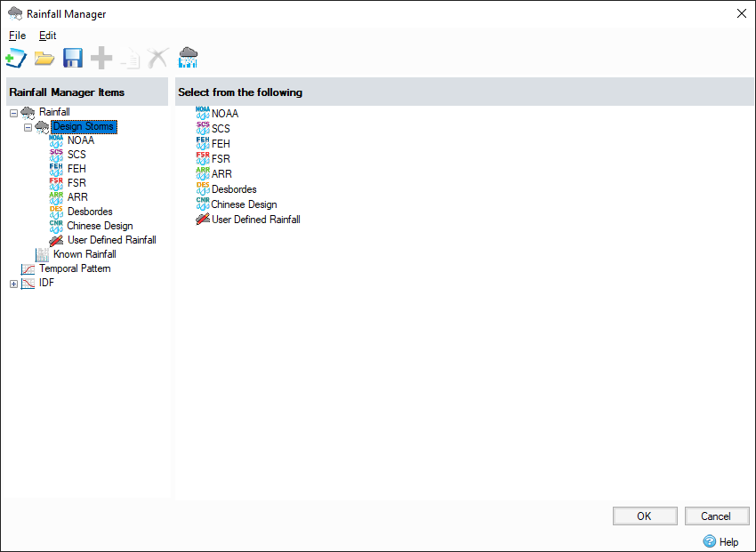Close the Rainfall Manager window
Screen dimensions: 756x552
[742, 13]
